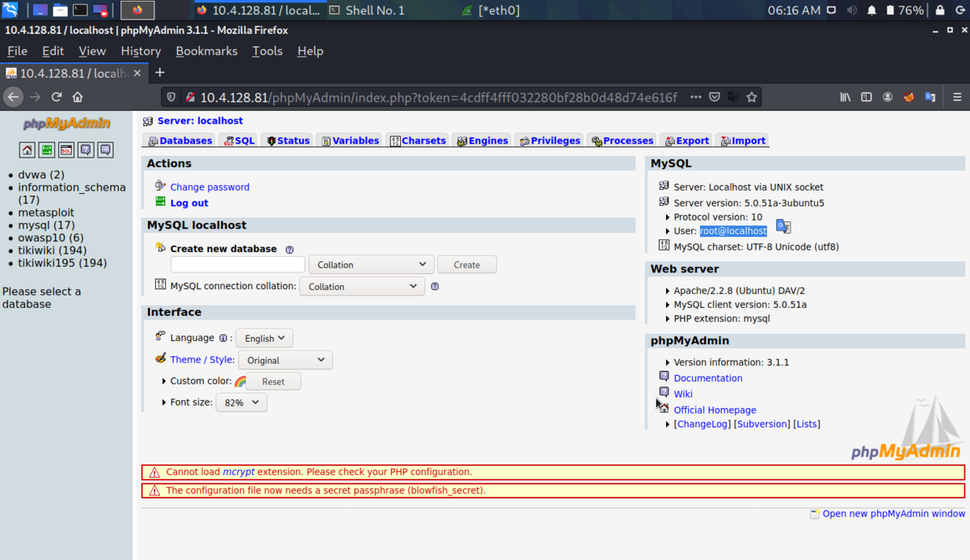
Task: Click the help icon next to Create new database
Action: 289,250
